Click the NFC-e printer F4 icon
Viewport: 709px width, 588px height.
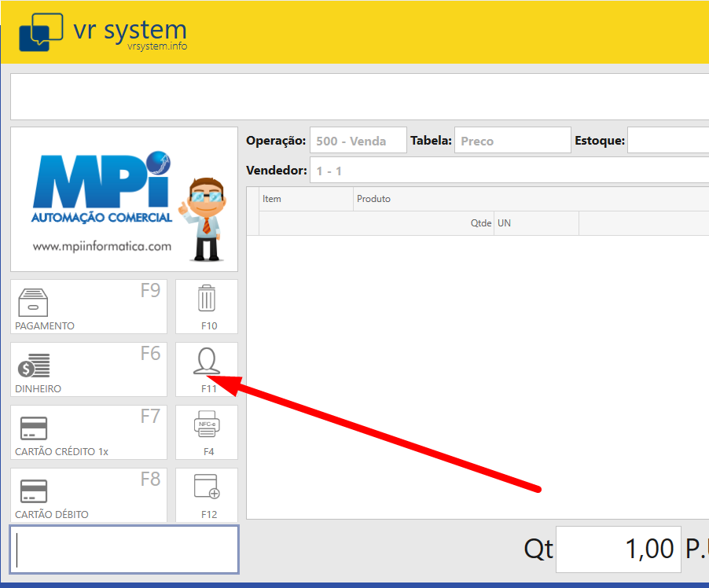click(206, 425)
